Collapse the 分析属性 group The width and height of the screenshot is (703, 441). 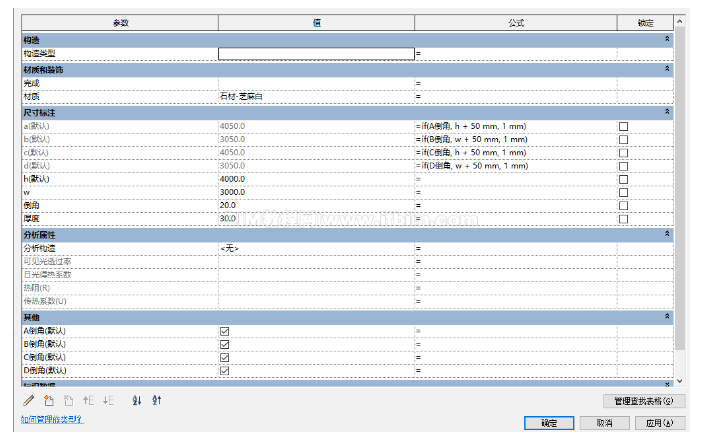click(x=667, y=233)
